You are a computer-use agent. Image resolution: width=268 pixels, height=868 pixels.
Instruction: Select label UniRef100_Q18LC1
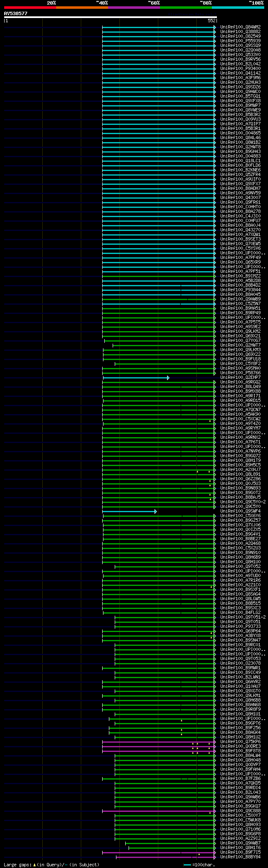tap(240, 161)
